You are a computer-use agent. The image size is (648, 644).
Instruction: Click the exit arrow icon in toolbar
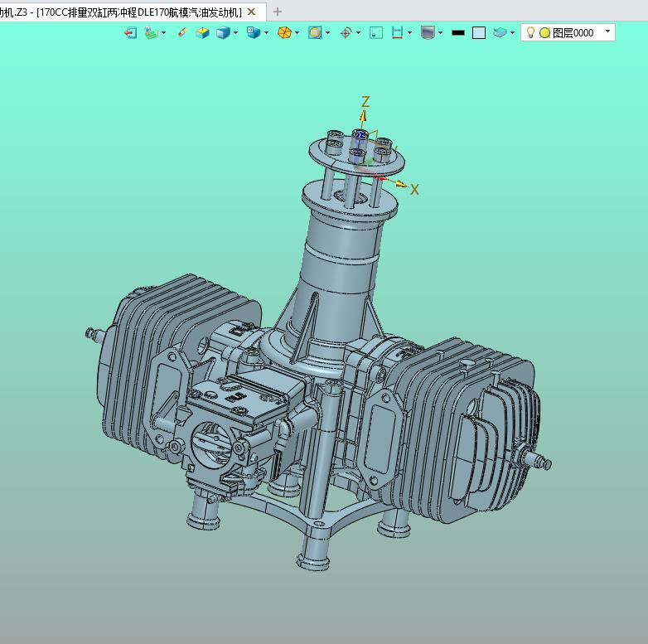pos(130,32)
